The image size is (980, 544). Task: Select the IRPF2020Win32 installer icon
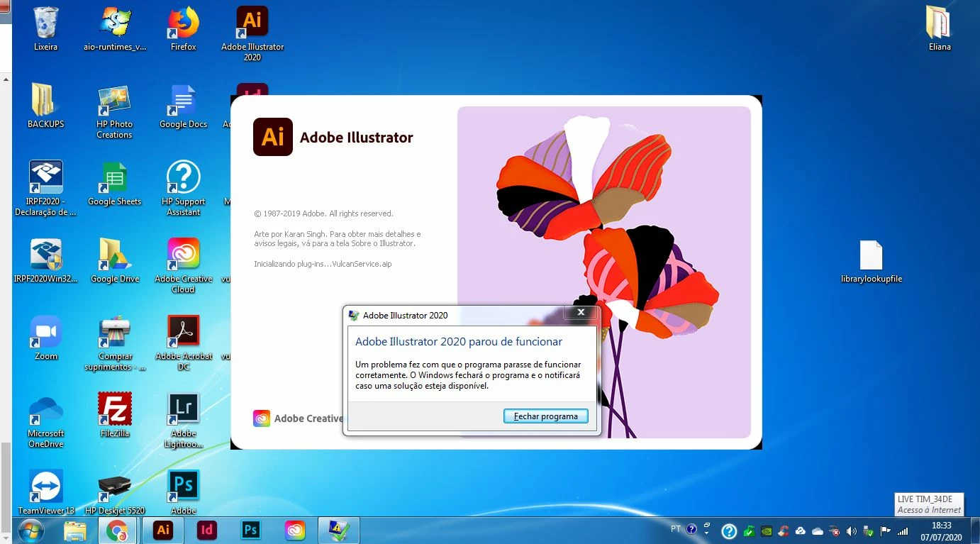pos(46,261)
